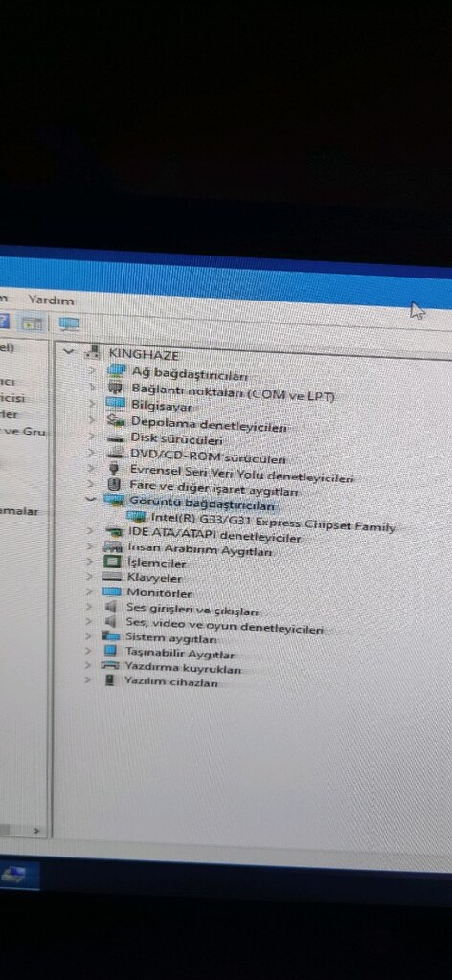Expand Fare ve diğer işaret aygıtları

91,483
